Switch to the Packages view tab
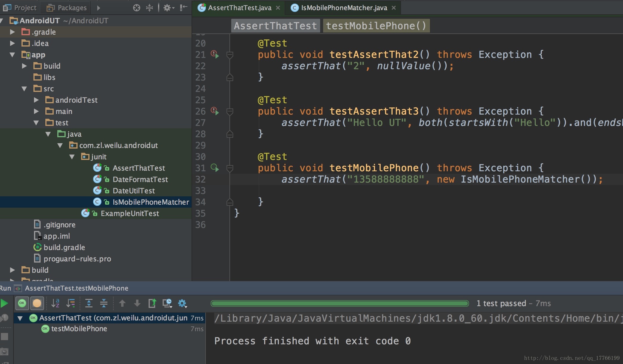 (67, 8)
